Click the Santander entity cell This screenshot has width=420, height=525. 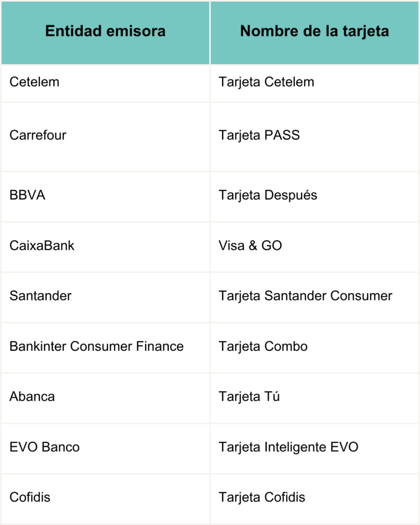pyautogui.click(x=105, y=298)
